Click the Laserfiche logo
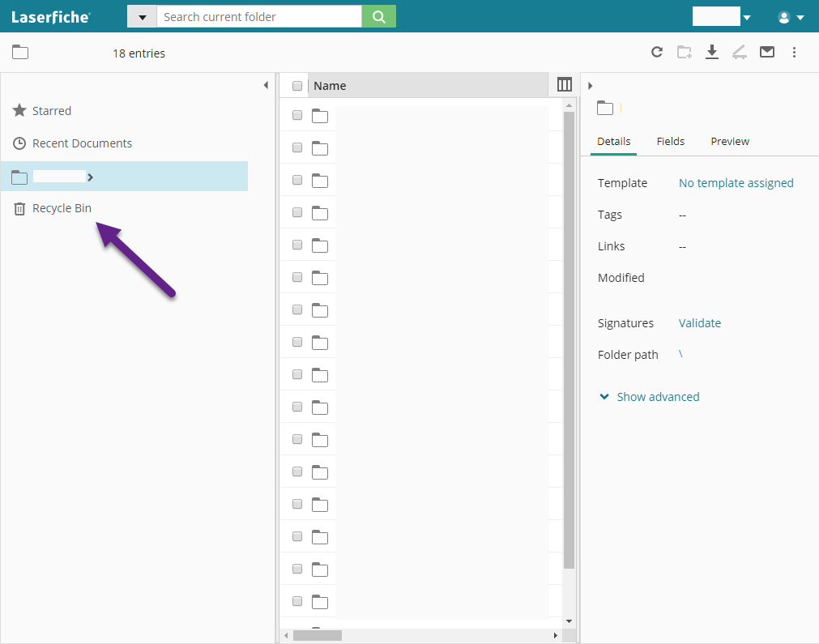 (50, 17)
